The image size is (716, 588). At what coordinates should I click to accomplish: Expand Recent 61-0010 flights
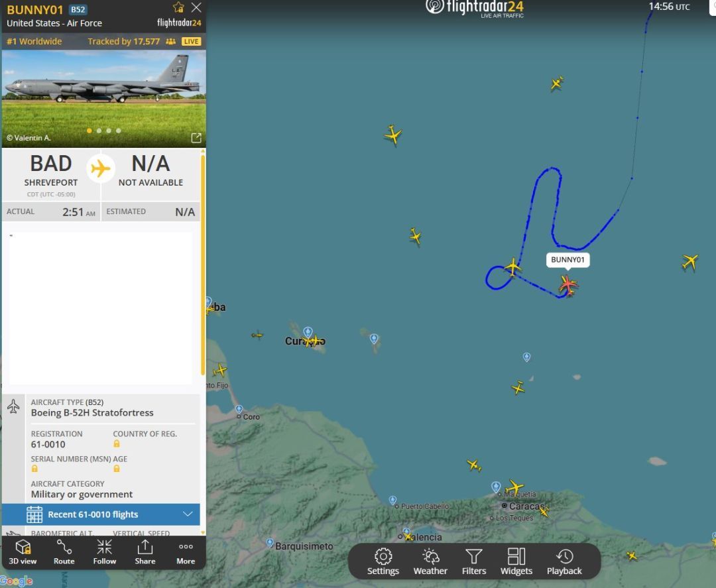188,514
